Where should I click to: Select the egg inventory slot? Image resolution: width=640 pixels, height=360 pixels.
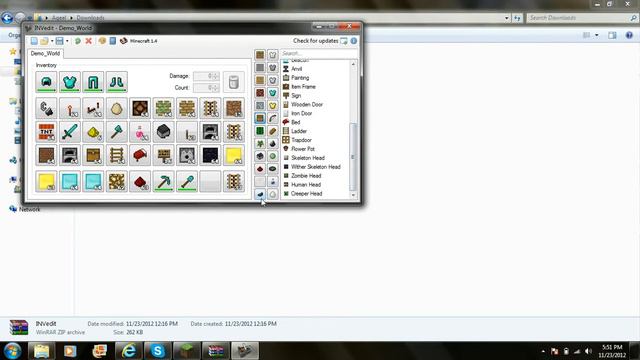click(x=117, y=108)
